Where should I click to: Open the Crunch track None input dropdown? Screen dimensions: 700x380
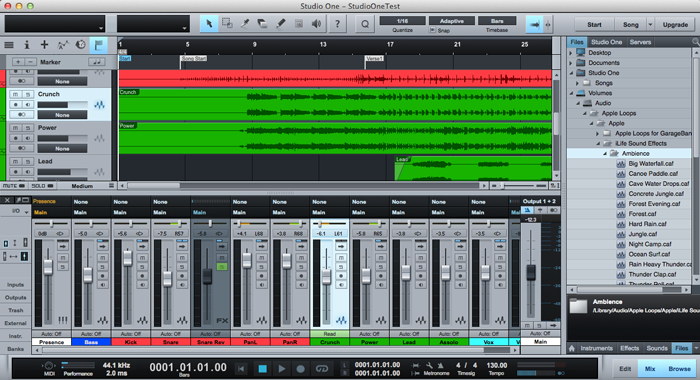pos(62,115)
